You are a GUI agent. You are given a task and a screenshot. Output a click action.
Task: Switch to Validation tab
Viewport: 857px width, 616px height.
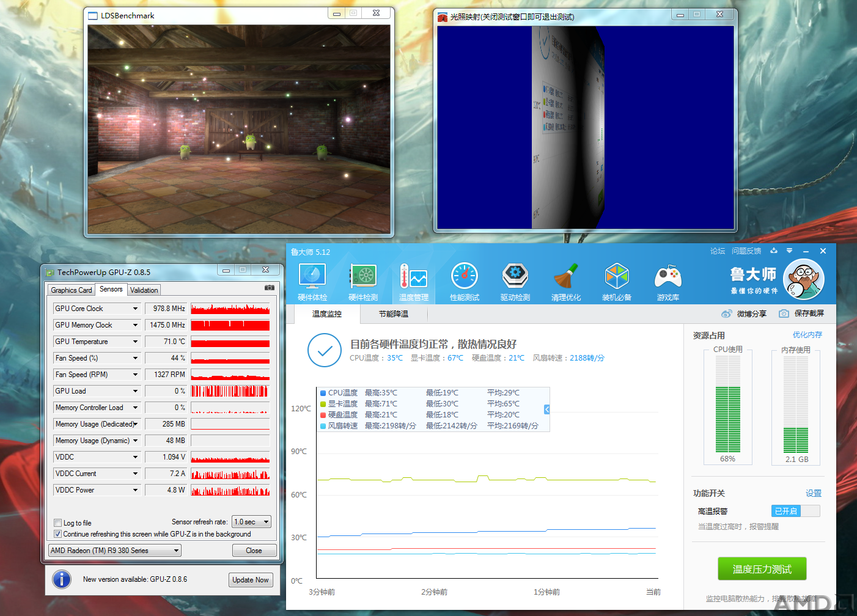(x=144, y=290)
